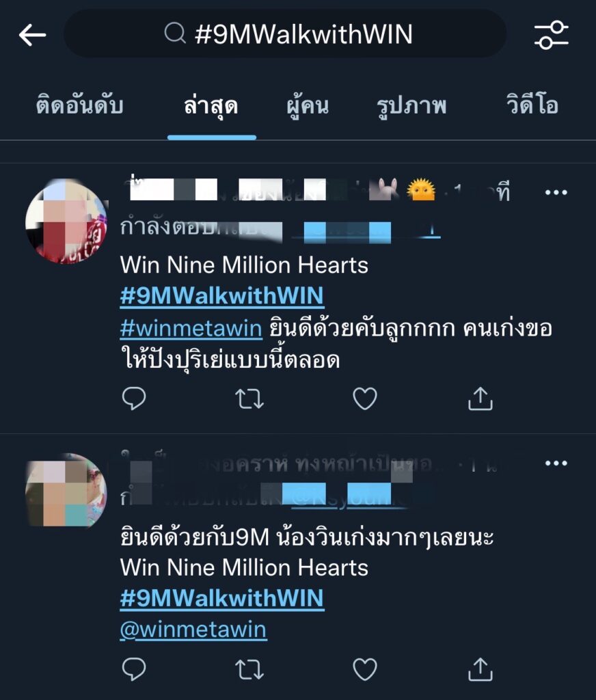Viewport: 596px width, 700px height.
Task: Switch to the ติดอันดับ tab
Action: pyautogui.click(x=79, y=105)
